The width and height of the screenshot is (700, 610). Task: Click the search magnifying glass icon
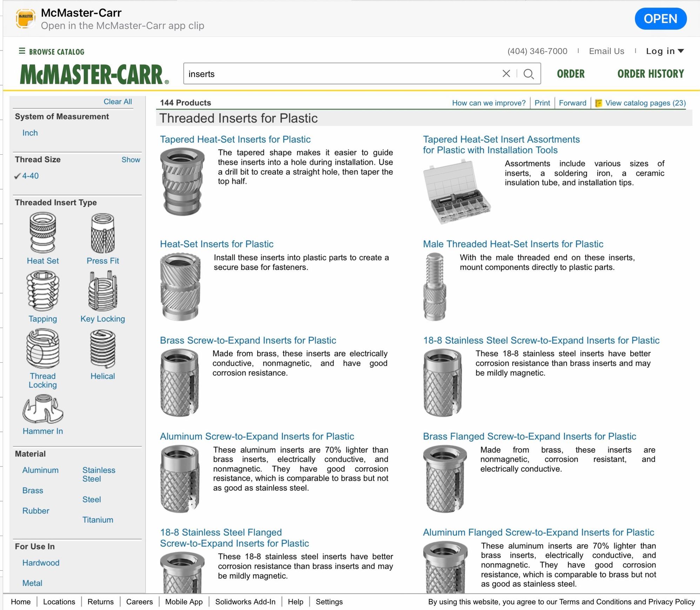(528, 74)
